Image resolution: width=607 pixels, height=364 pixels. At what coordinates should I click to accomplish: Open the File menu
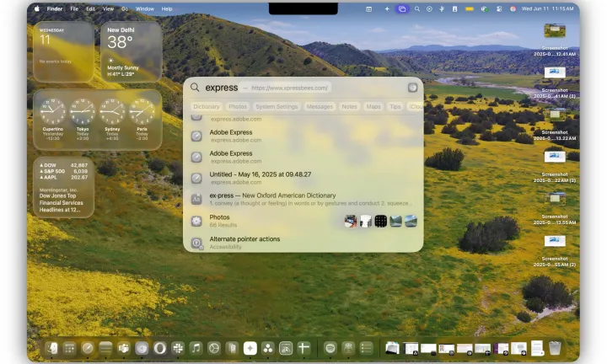click(x=74, y=8)
